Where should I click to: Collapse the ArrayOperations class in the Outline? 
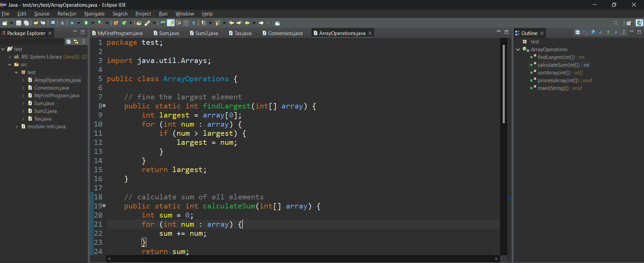pyautogui.click(x=518, y=50)
